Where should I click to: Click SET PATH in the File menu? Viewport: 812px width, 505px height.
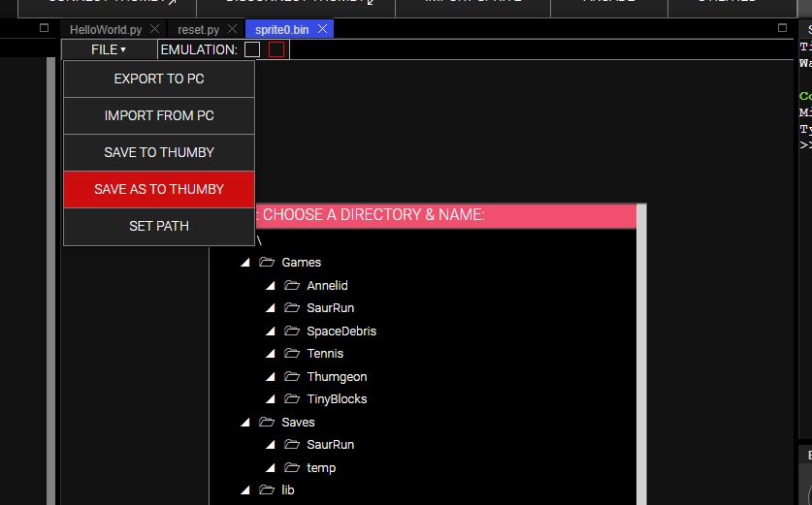pos(159,226)
